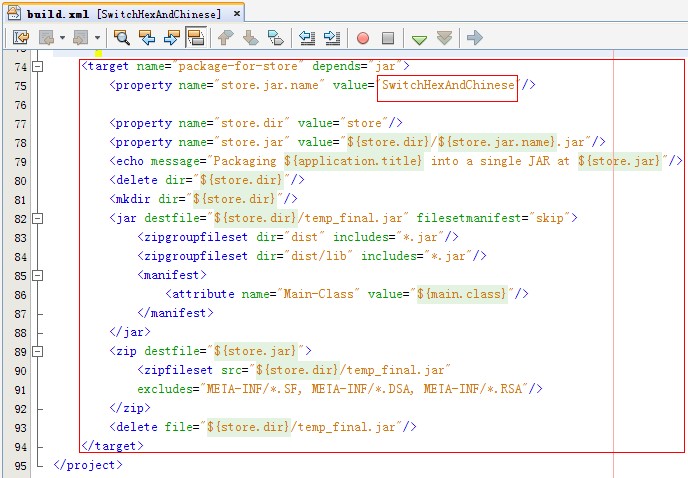The height and width of the screenshot is (478, 688).
Task: Click the build.xml file icon in tab
Action: point(14,13)
